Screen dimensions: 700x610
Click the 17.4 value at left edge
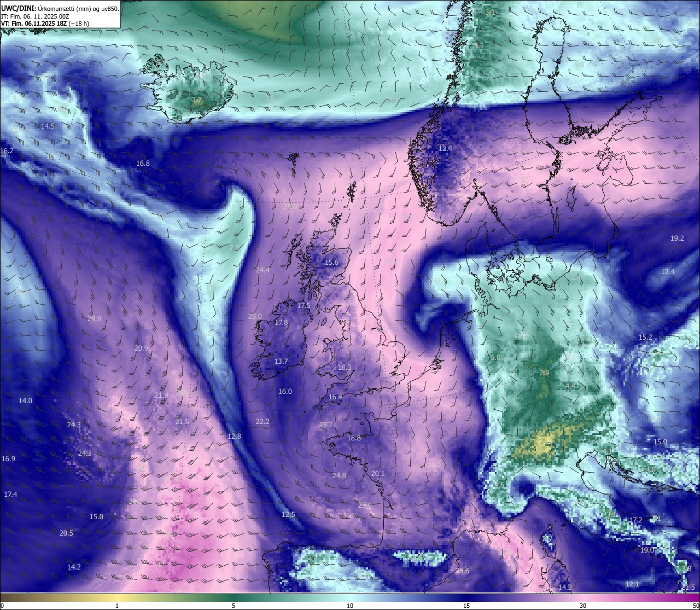[10, 494]
